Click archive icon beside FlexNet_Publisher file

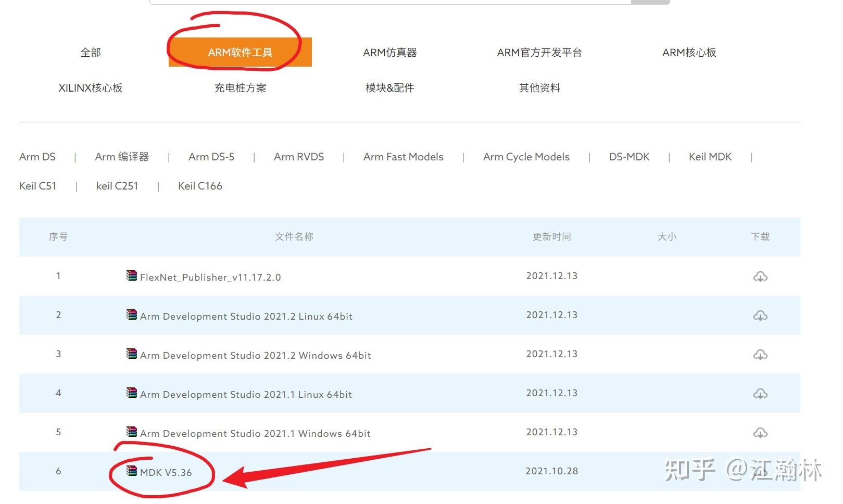pos(132,275)
